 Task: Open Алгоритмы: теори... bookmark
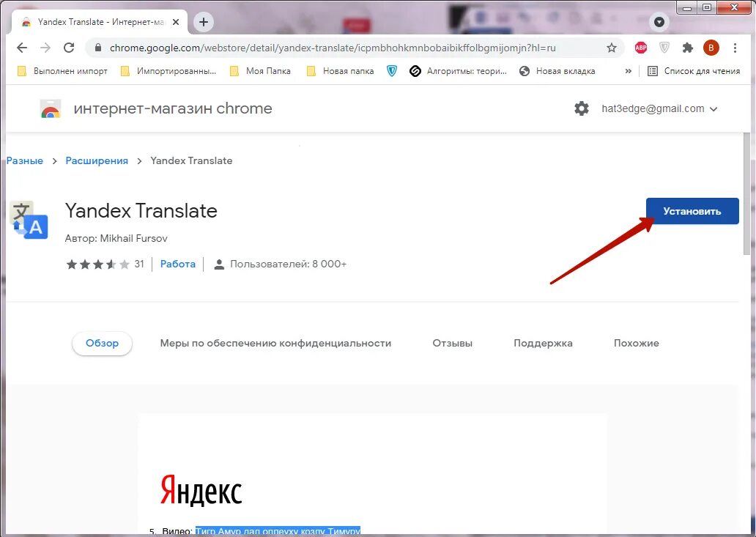[x=458, y=71]
